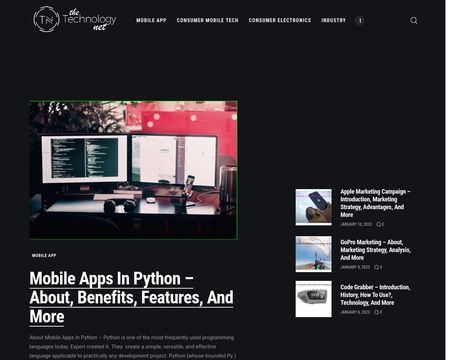
Task: Open the Mobile App menu item
Action: tap(151, 20)
